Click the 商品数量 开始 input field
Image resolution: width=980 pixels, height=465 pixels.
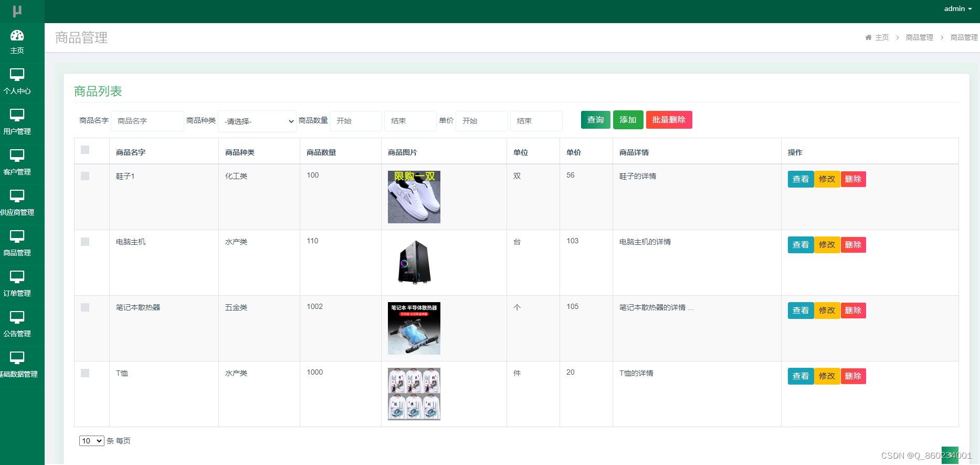(x=356, y=121)
